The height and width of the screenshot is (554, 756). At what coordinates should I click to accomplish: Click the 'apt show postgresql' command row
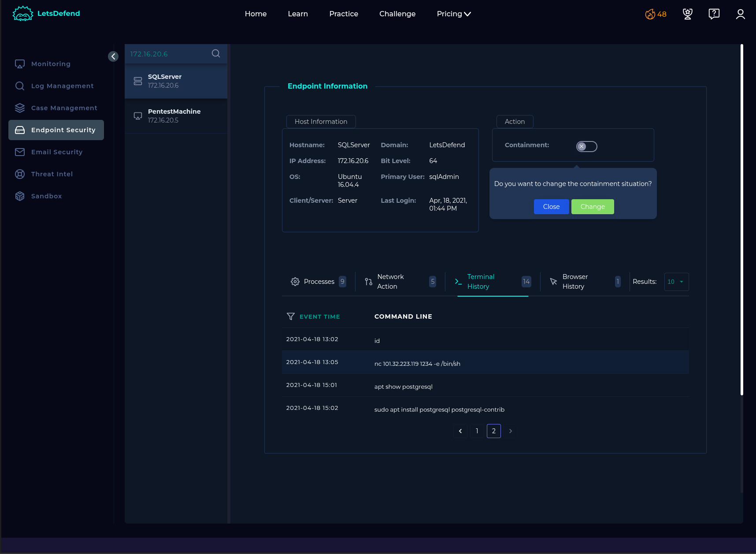[x=485, y=385]
